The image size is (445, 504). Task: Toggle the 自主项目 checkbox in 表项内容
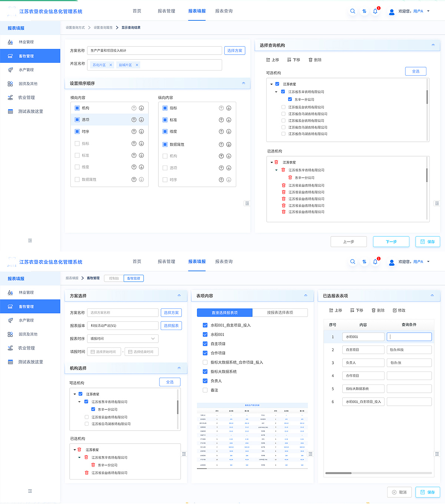coord(205,344)
